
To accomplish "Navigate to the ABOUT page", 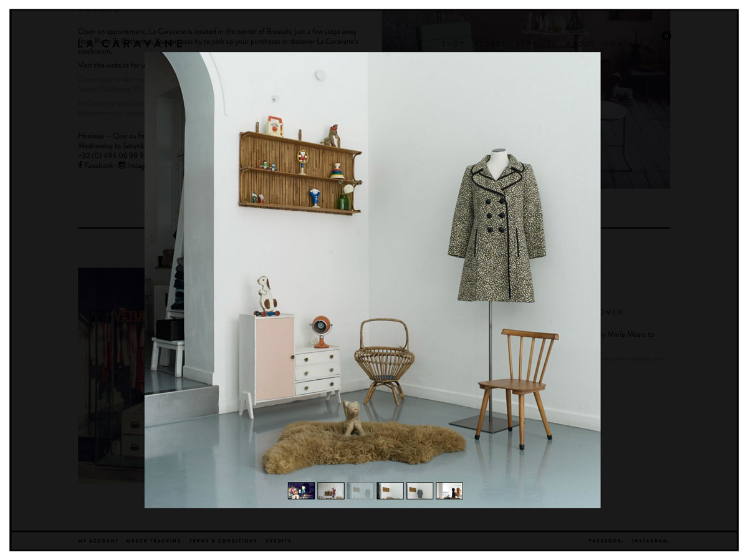I will 580,44.
